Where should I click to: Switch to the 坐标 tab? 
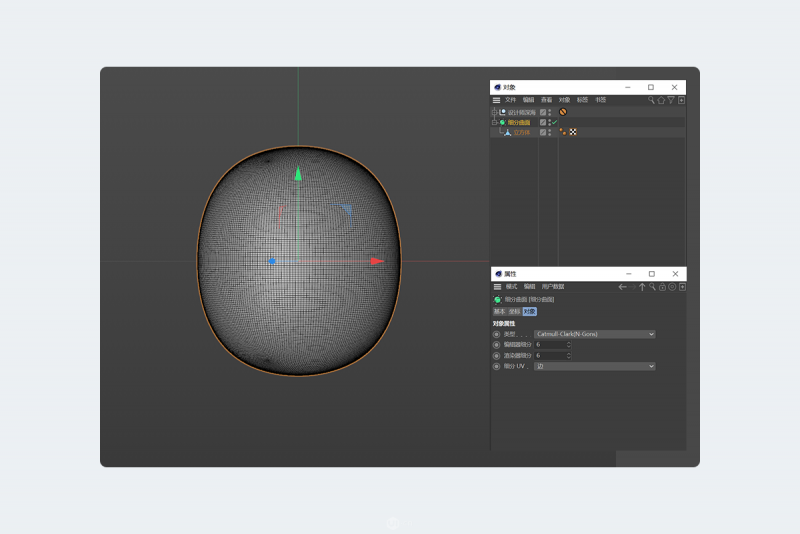pyautogui.click(x=514, y=311)
